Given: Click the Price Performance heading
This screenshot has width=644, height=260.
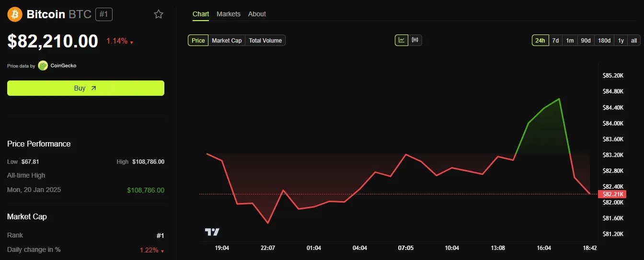Looking at the screenshot, I should (39, 144).
